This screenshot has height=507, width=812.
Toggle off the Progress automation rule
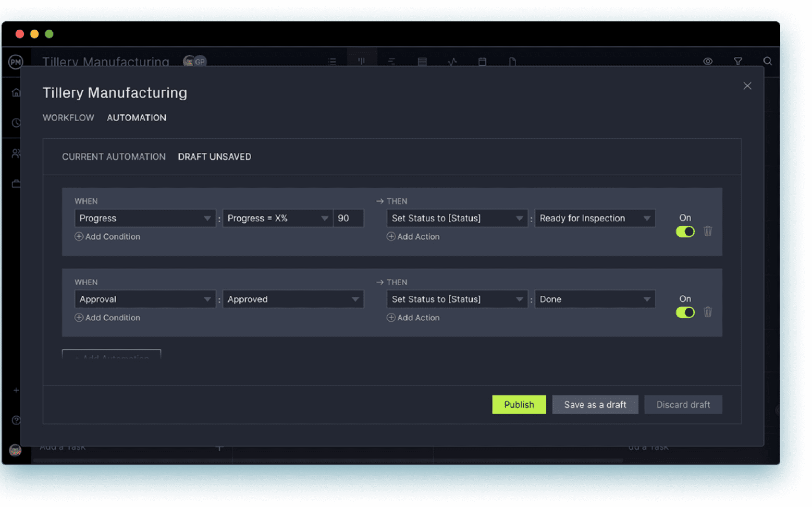(x=685, y=231)
